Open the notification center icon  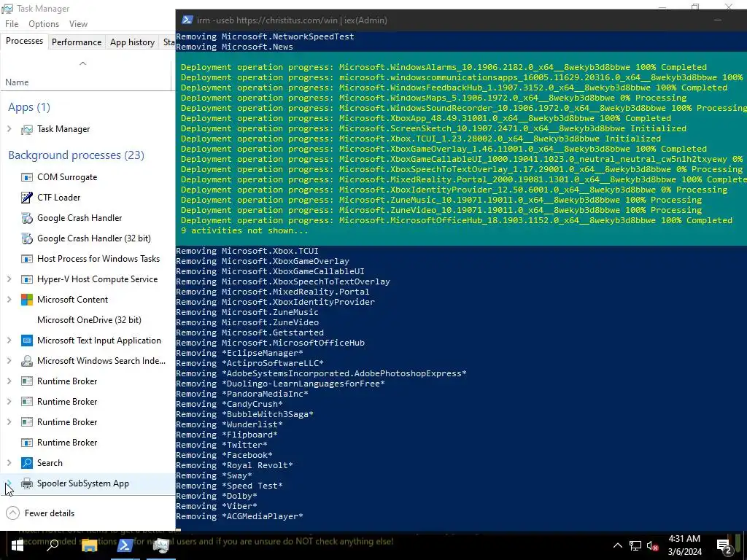(x=724, y=545)
